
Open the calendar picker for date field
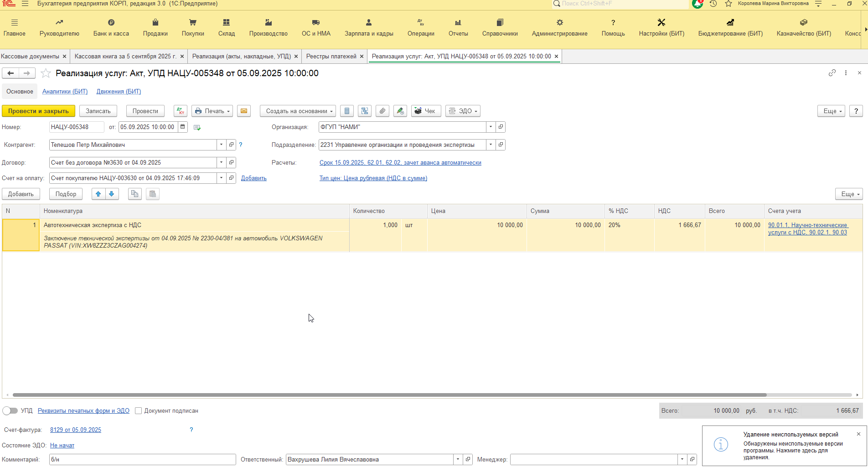[183, 127]
